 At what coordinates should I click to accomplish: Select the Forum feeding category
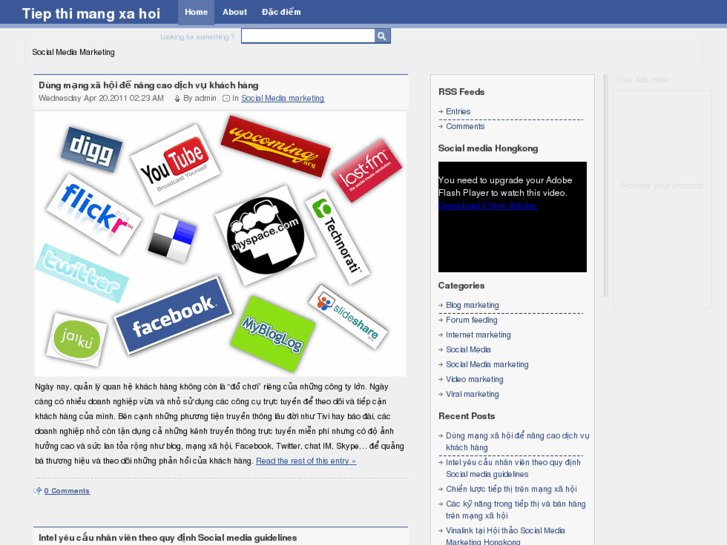pos(472,320)
